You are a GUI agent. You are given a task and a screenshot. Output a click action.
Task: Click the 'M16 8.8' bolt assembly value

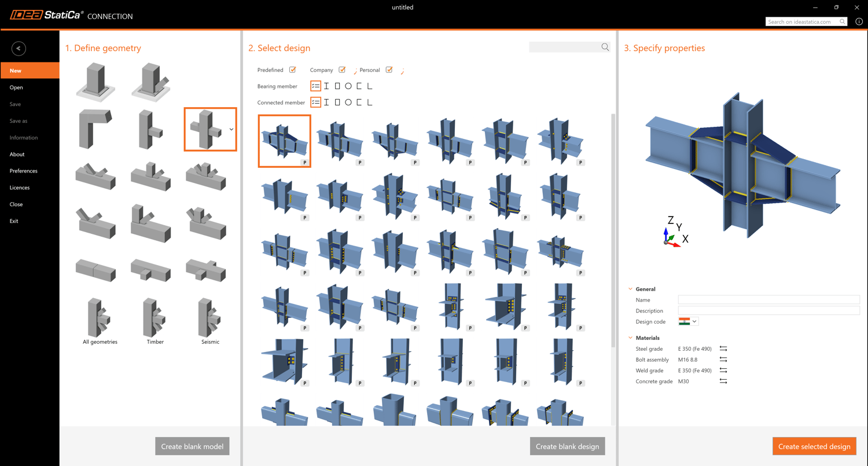(689, 359)
